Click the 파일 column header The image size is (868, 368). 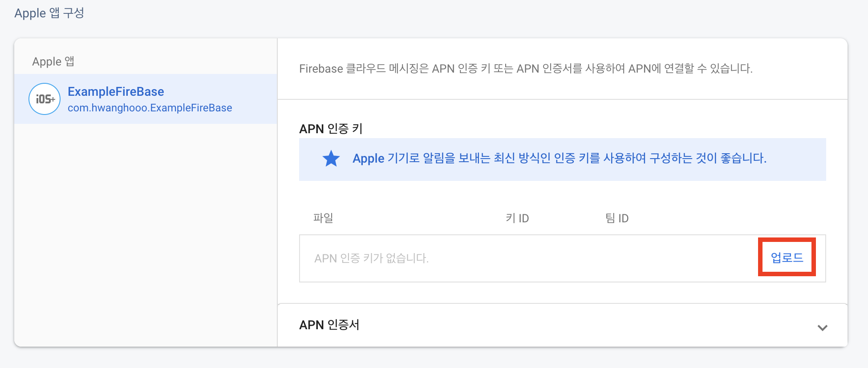tap(323, 218)
